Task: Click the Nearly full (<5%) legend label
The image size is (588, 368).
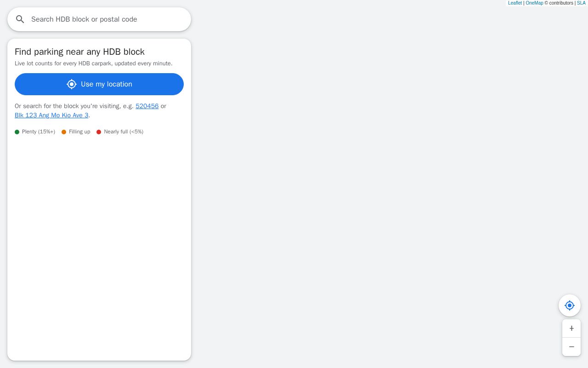Action: [124, 132]
